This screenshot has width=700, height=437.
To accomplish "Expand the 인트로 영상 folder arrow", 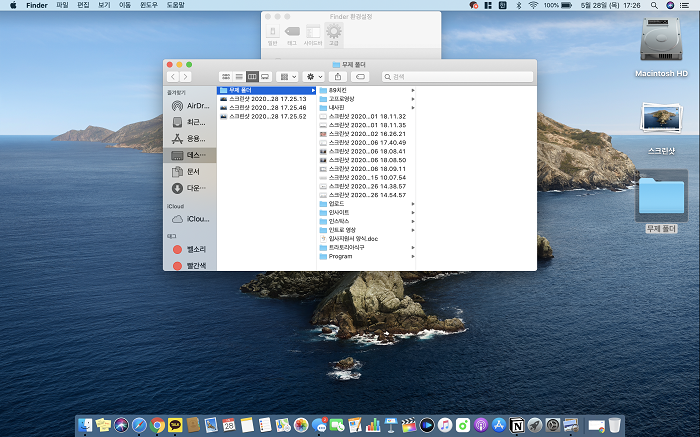I will point(412,230).
